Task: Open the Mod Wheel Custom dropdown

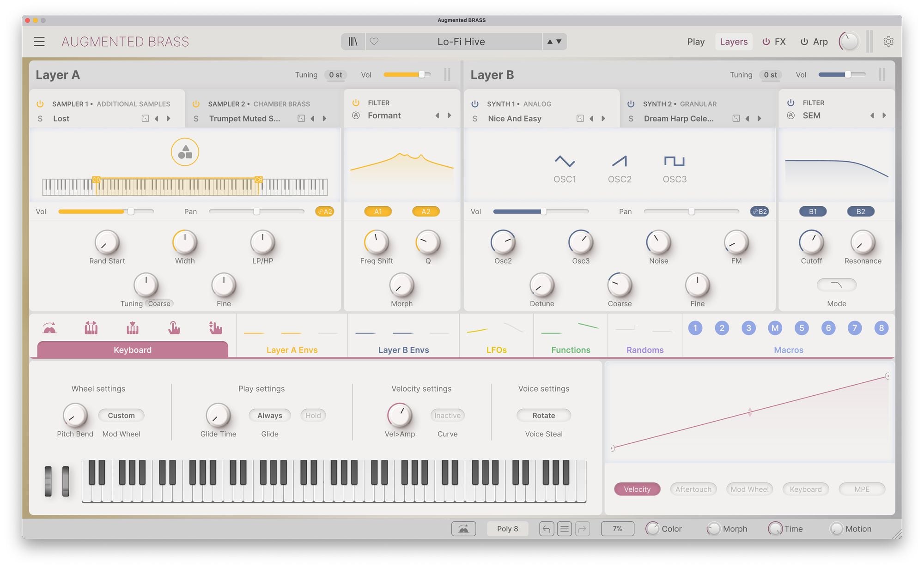Action: [x=121, y=416]
